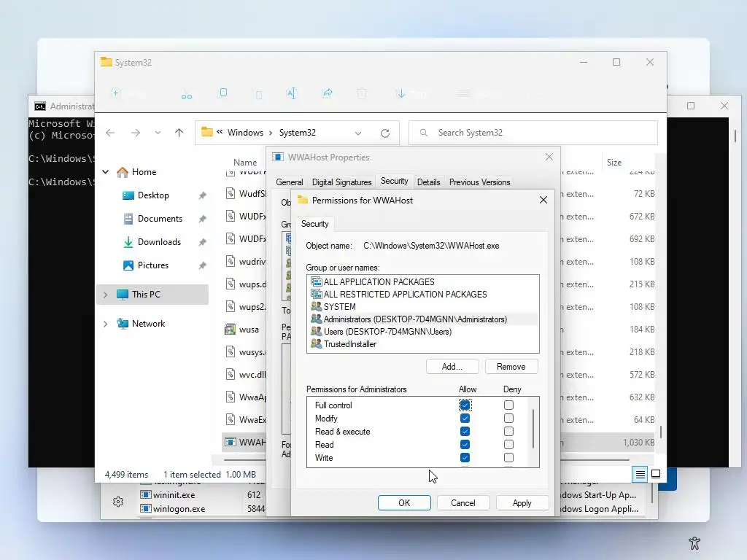Click the Share arrow icon in Explorer toolbar
The height and width of the screenshot is (560, 747).
(x=328, y=93)
